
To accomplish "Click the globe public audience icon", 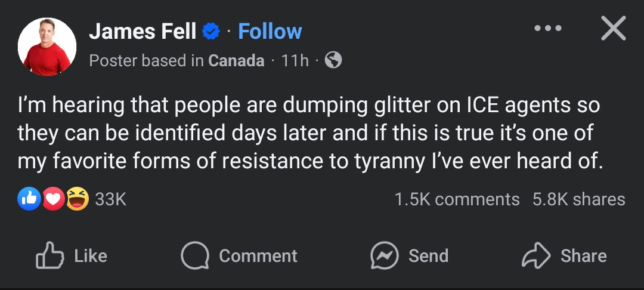I will tap(333, 60).
